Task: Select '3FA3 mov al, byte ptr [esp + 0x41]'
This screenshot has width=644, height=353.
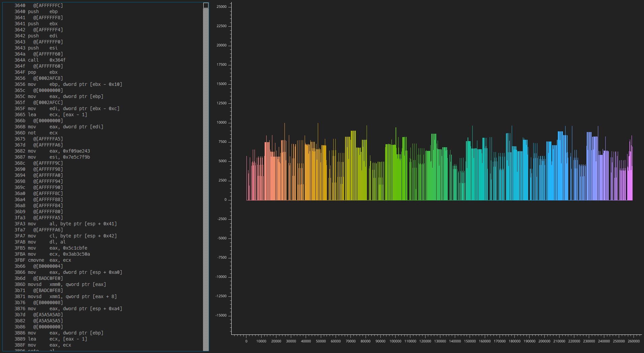Action: point(103,224)
